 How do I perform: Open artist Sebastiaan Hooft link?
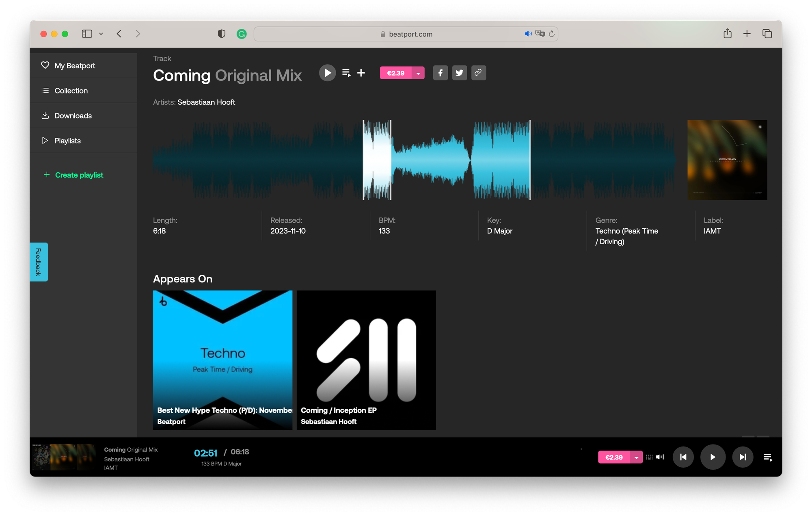[206, 102]
